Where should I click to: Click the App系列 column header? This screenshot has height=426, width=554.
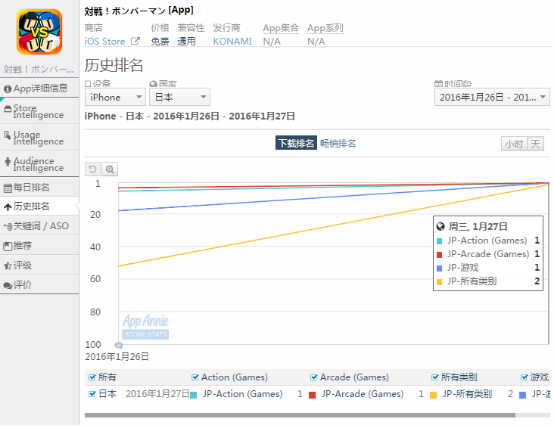pyautogui.click(x=325, y=28)
